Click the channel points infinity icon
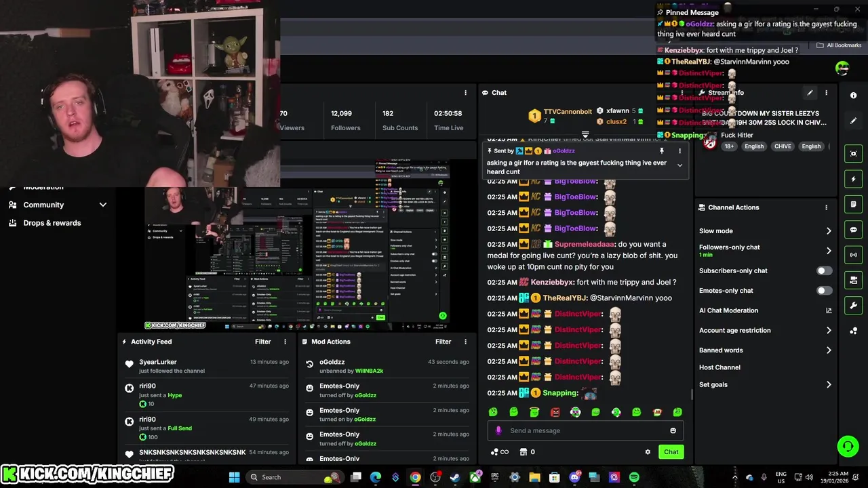868x488 pixels. [499, 452]
